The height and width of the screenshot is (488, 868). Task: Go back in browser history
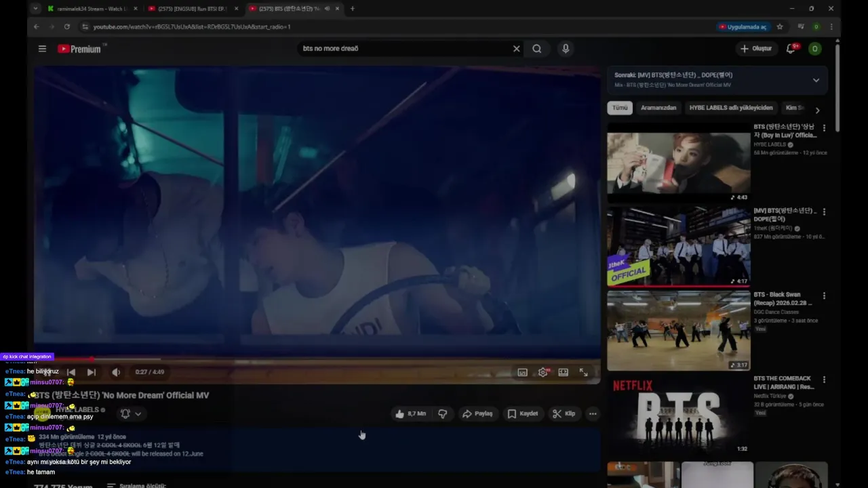(x=37, y=26)
